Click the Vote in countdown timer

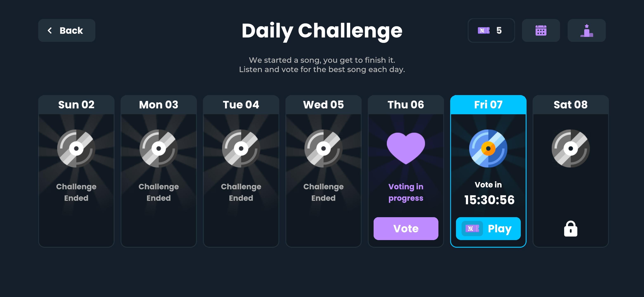point(489,200)
